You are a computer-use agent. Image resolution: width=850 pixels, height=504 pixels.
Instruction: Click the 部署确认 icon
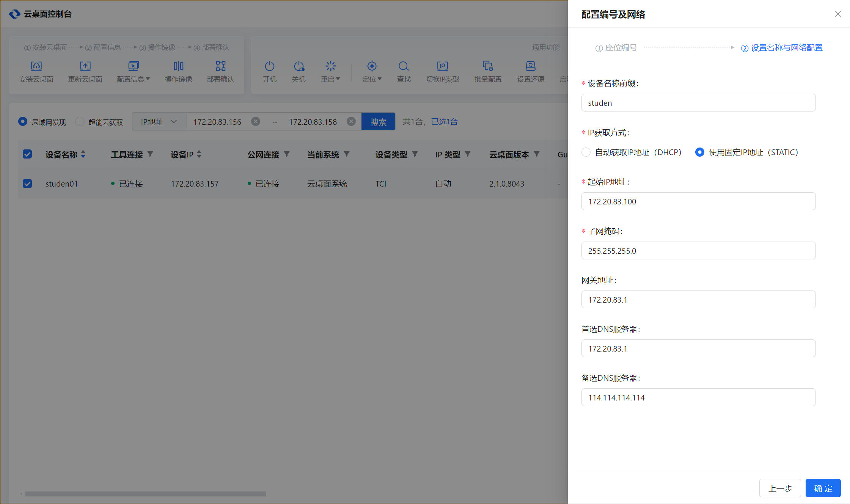coord(220,66)
